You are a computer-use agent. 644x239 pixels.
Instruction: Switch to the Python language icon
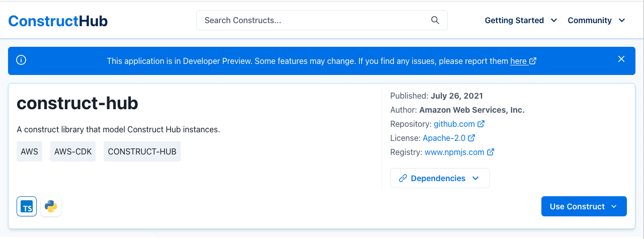click(51, 206)
